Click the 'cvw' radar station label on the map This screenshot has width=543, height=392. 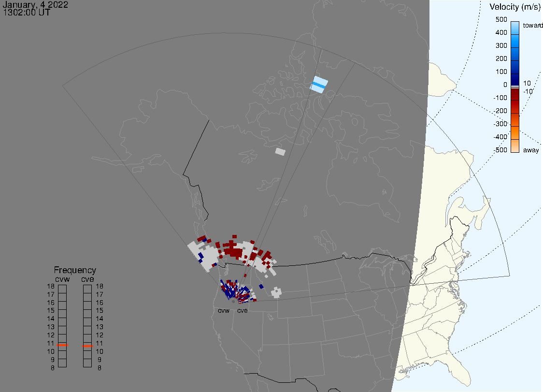coord(224,310)
